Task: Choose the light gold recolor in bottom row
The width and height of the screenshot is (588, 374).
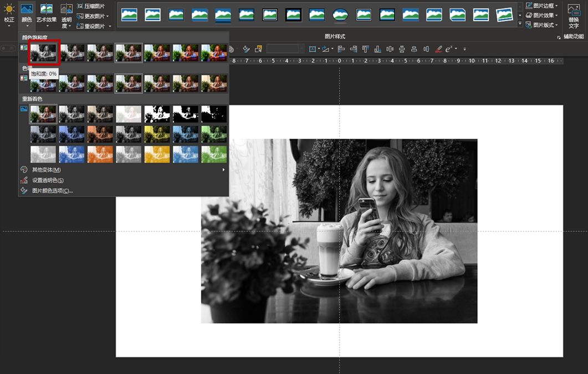Action: 157,154
